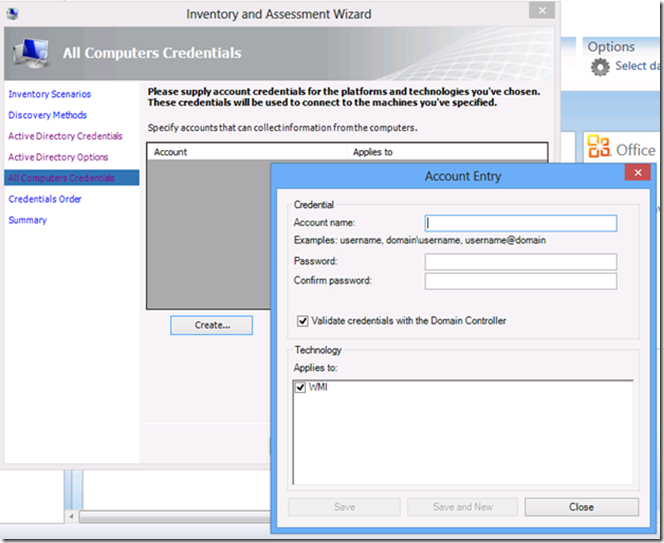Click the Account Entry title text
The image size is (664, 543).
point(463,176)
